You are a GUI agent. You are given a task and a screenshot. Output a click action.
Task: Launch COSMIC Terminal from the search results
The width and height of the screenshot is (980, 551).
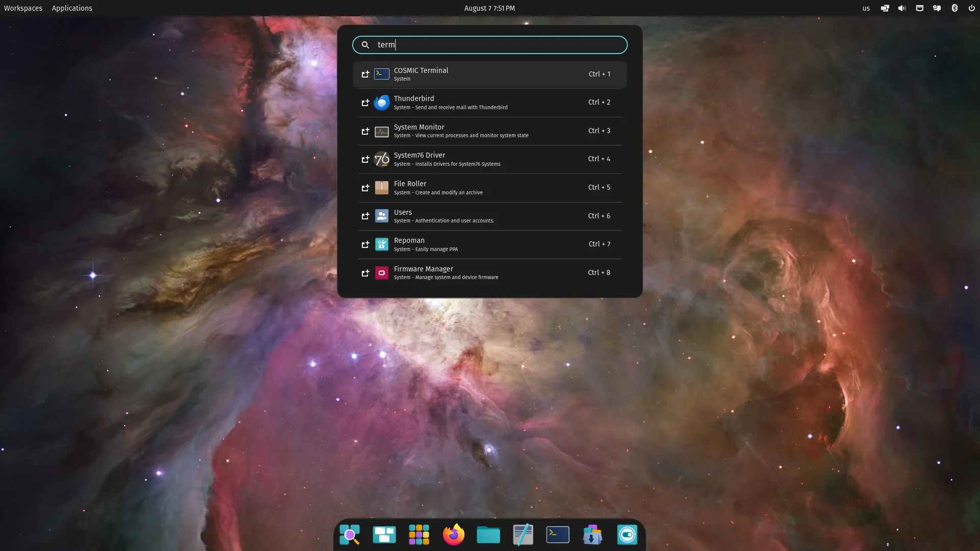coord(489,74)
